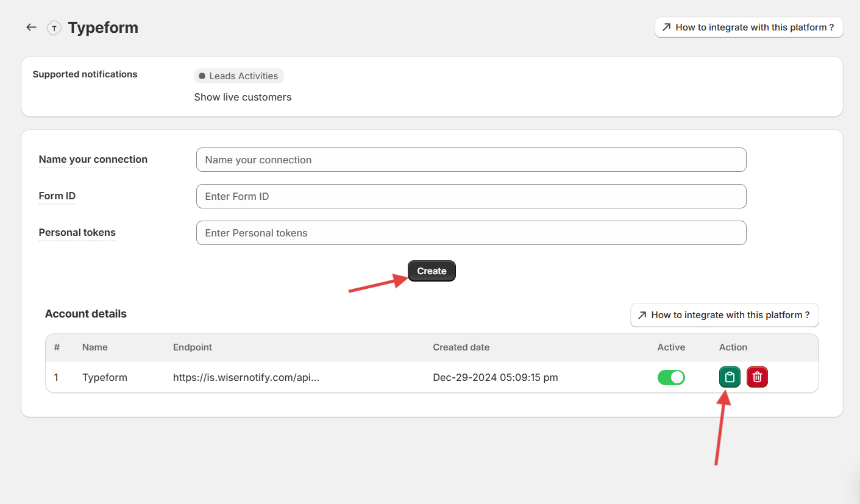Click the 'Leads Activities' notification tag

[x=239, y=76]
